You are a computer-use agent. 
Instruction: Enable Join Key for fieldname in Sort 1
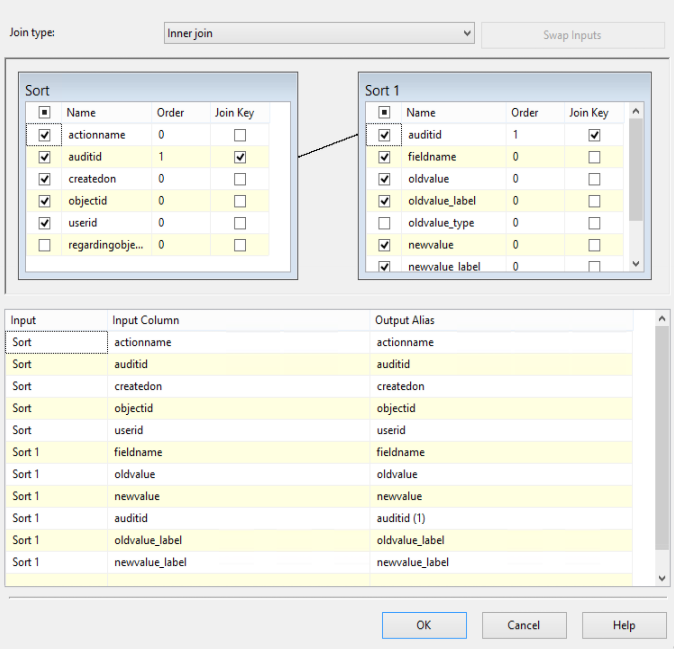coord(594,157)
